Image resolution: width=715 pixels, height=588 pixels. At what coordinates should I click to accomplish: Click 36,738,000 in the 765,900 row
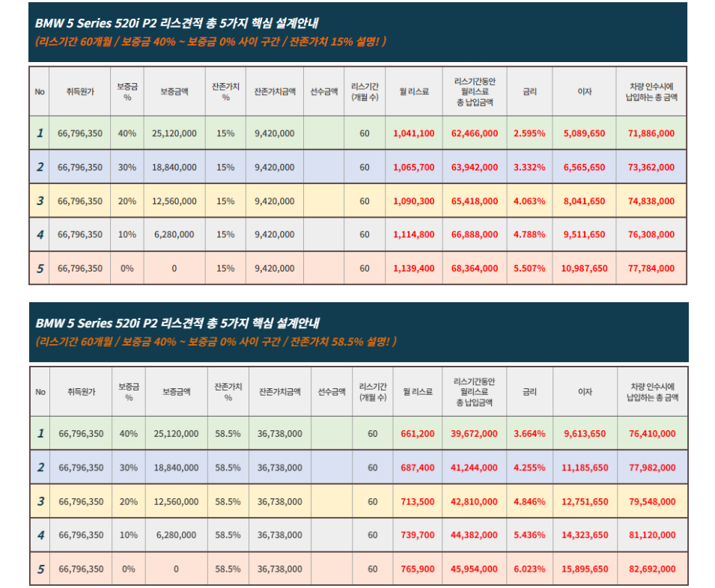279,569
